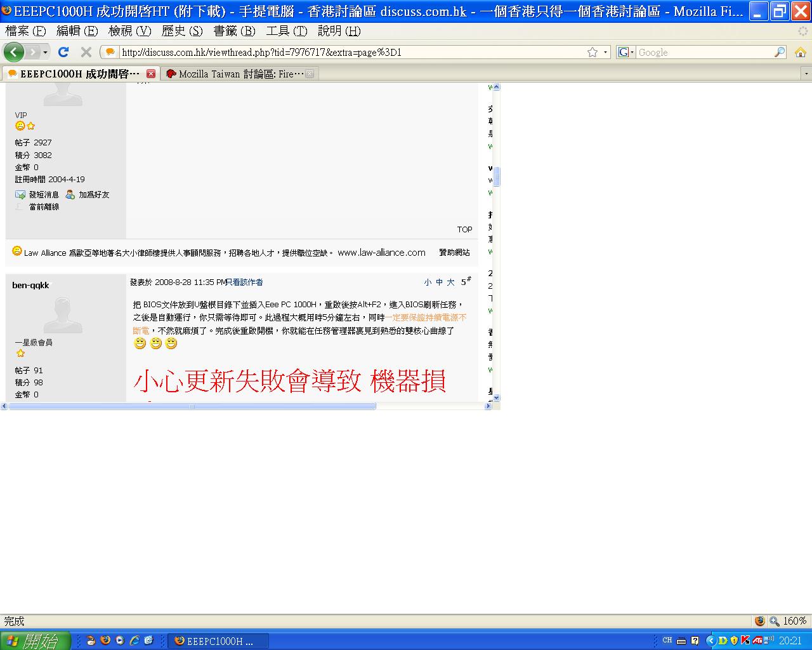This screenshot has width=812, height=650.
Task: Click the search magnifier icon in Google box
Action: [780, 52]
